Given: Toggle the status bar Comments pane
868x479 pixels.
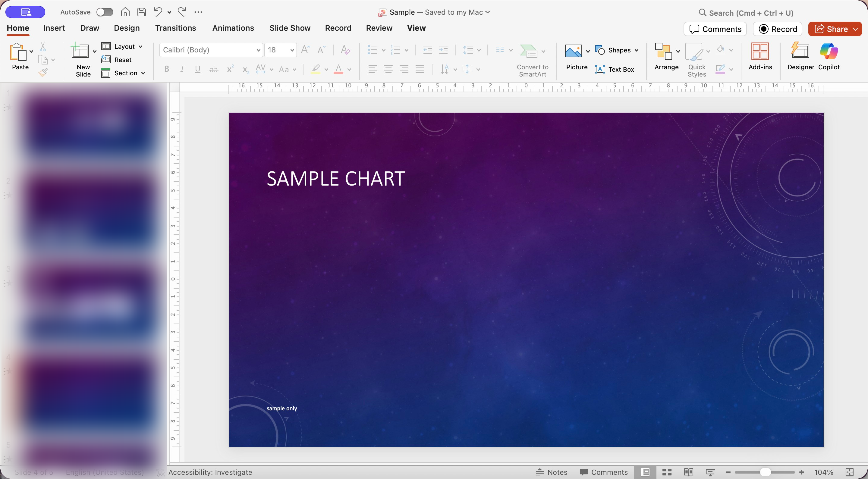Looking at the screenshot, I should [604, 472].
